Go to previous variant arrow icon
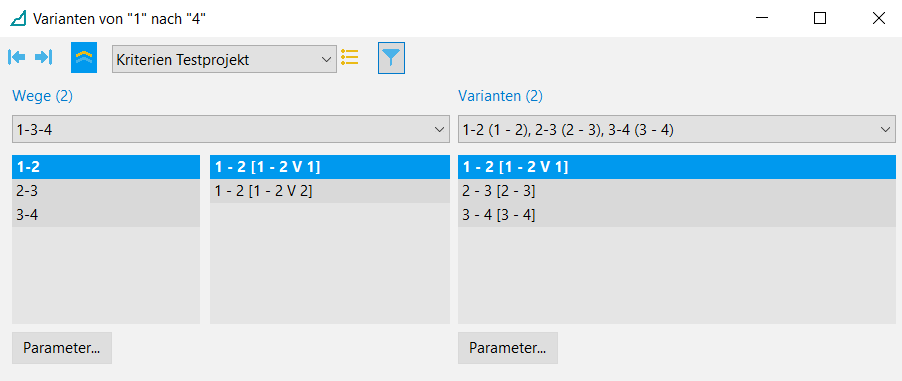Viewport: 902px width, 381px height. (x=17, y=57)
